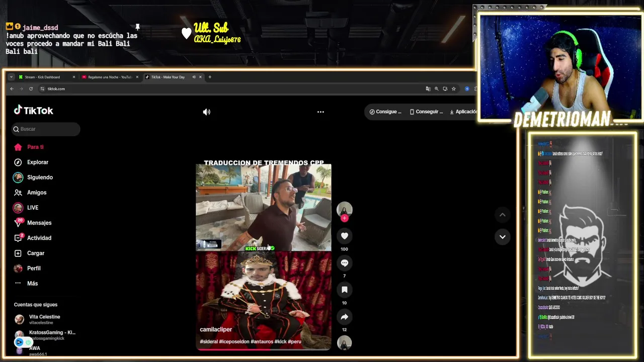Image resolution: width=644 pixels, height=362 pixels.
Task: Reload the tiktok.com page
Action: click(x=31, y=88)
